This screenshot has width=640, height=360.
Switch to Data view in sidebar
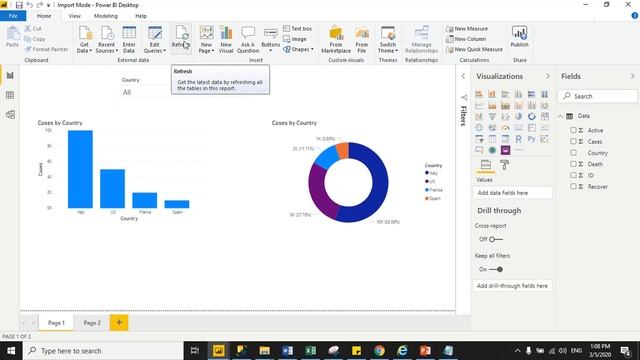tap(10, 95)
